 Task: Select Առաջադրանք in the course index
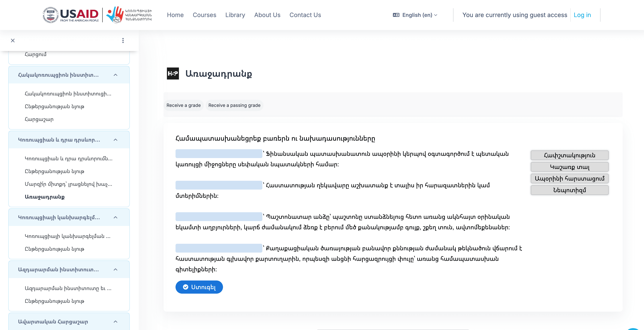(x=45, y=197)
